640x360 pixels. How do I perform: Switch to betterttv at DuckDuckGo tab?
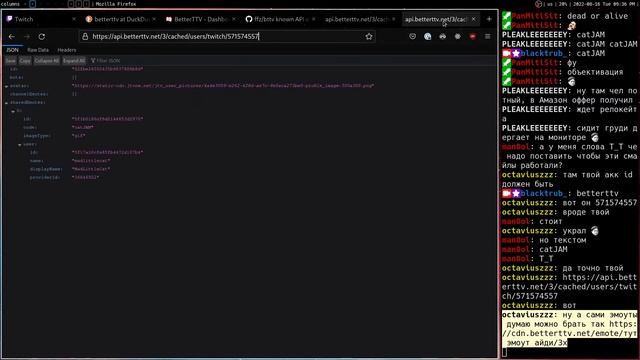tap(121, 19)
